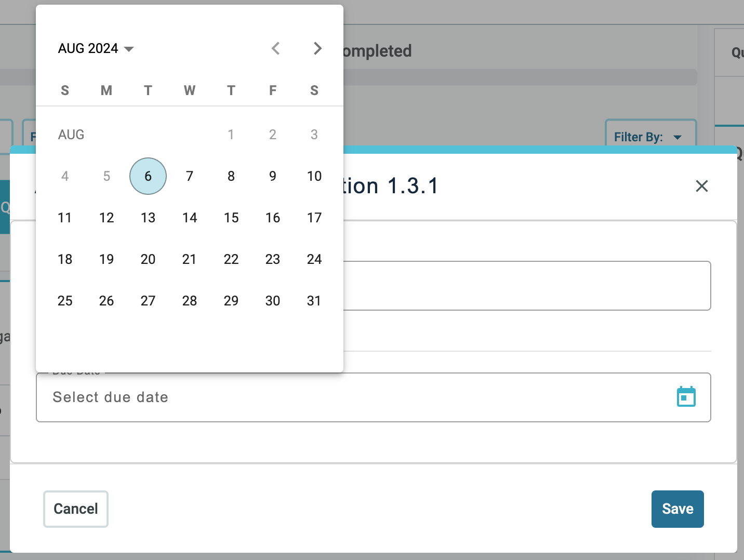This screenshot has width=744, height=560.
Task: Select August 11 in the calendar
Action: pos(65,218)
